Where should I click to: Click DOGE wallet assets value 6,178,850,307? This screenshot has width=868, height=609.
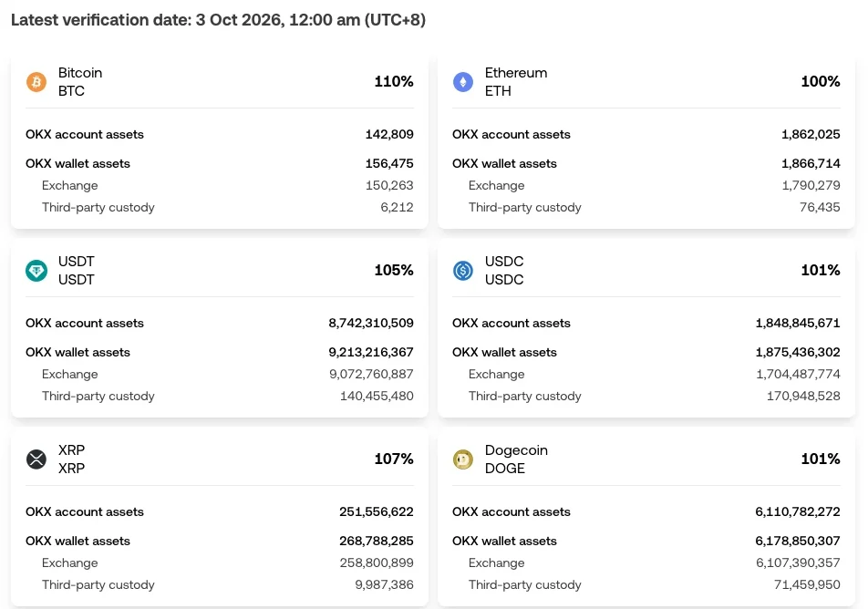pos(798,541)
